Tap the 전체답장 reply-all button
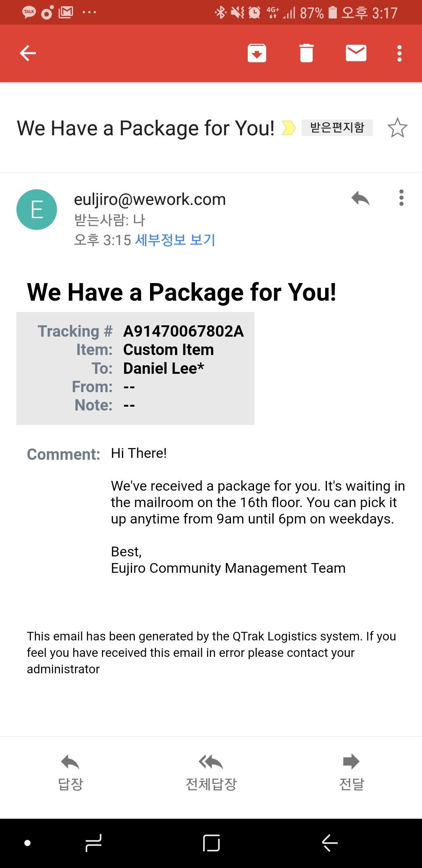 coord(211,772)
